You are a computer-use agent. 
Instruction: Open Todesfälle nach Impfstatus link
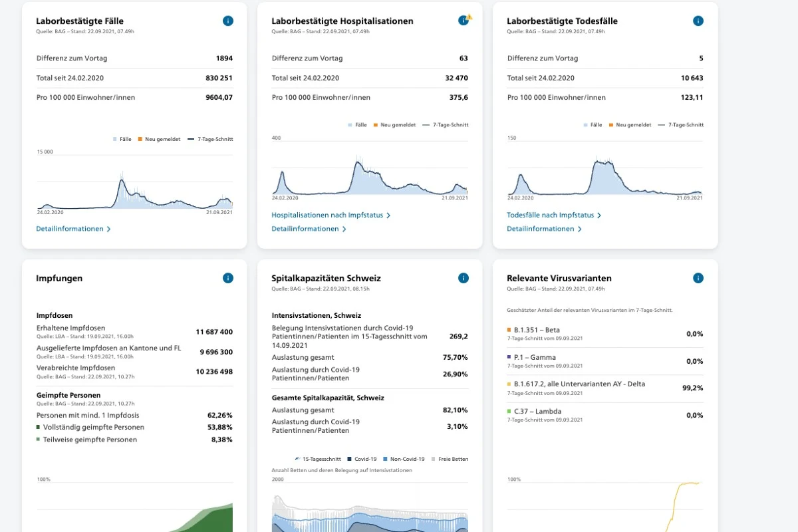(554, 215)
